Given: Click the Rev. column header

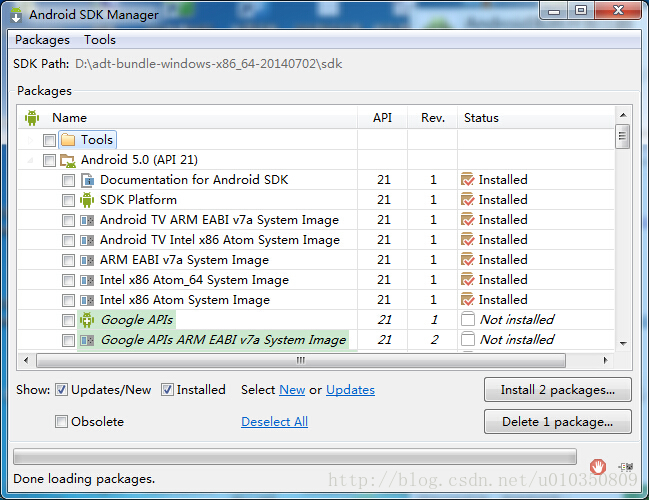Looking at the screenshot, I should coord(433,118).
